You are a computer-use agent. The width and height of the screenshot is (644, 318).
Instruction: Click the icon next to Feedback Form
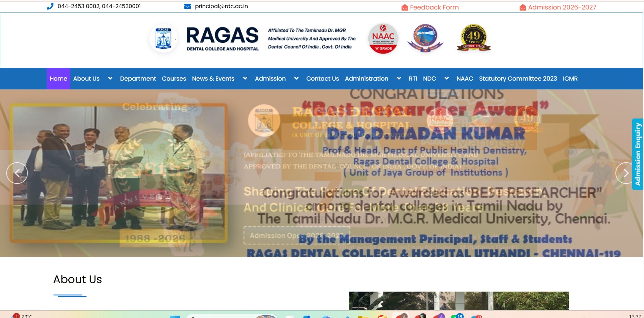405,7
